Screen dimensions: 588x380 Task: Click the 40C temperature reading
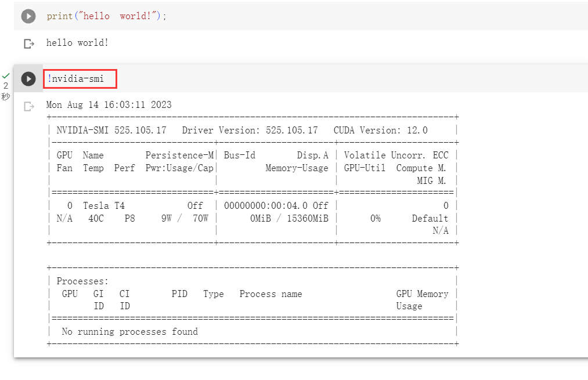click(x=96, y=218)
